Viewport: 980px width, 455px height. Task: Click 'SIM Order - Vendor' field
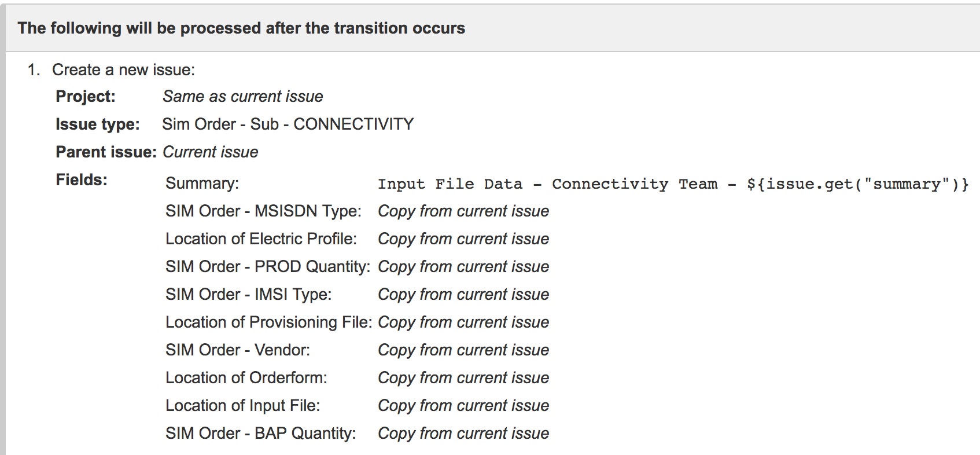click(238, 350)
